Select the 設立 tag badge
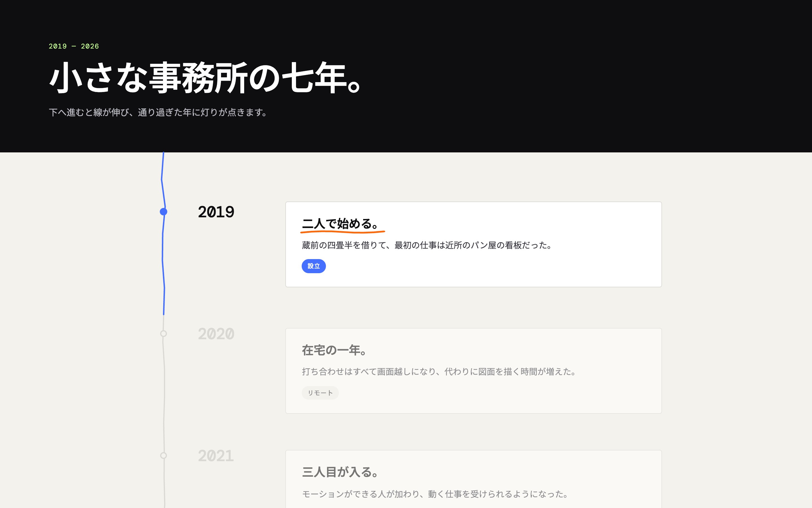The image size is (812, 508). pos(314,266)
